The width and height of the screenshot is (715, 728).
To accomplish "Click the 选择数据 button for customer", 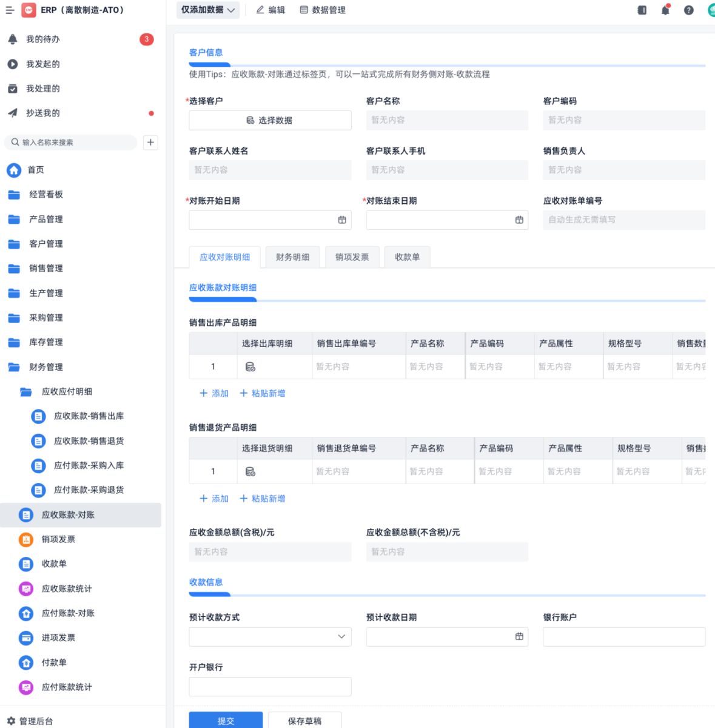I will click(270, 120).
